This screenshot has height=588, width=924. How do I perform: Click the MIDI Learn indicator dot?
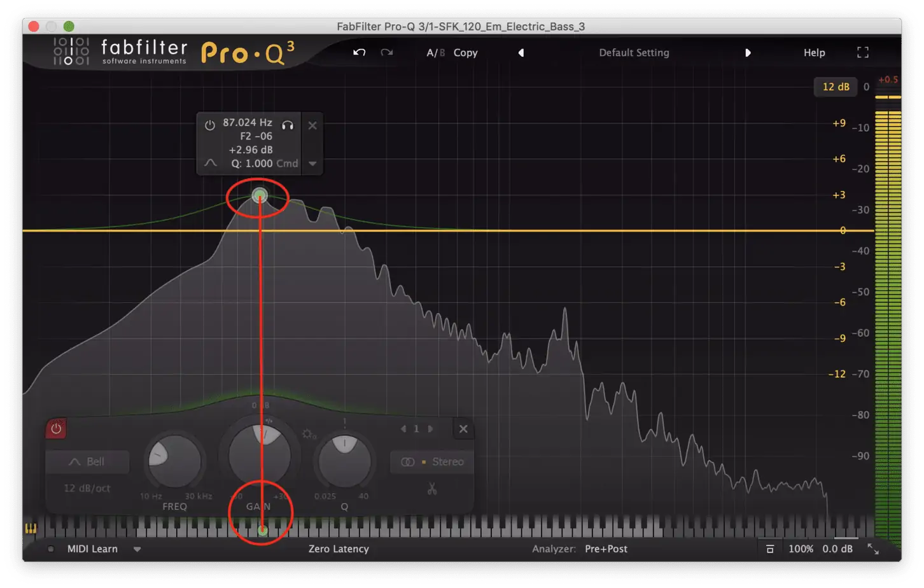coord(50,549)
